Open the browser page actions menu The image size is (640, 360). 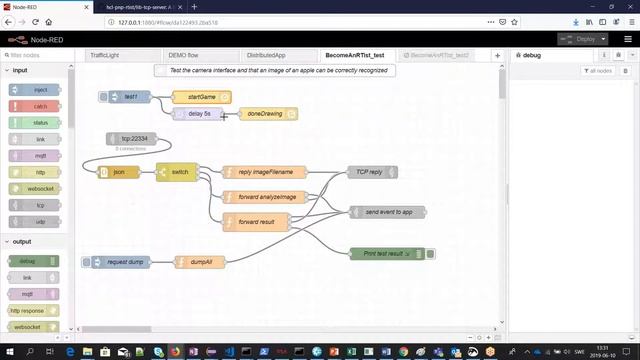(491, 22)
